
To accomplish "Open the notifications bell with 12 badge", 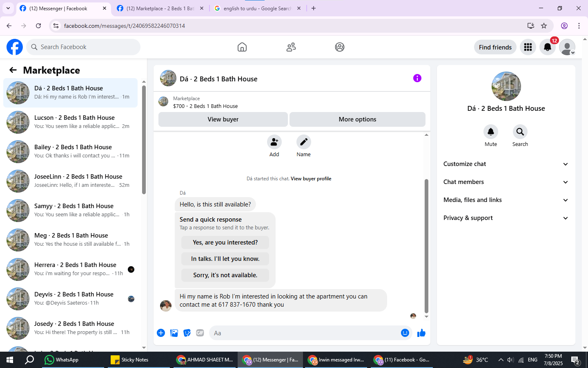I will (548, 47).
